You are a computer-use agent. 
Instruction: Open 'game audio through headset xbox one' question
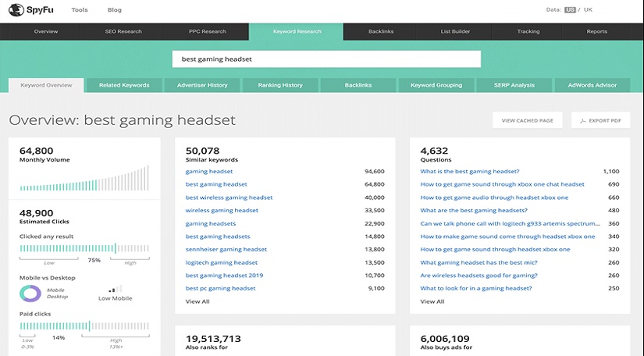[494, 198]
